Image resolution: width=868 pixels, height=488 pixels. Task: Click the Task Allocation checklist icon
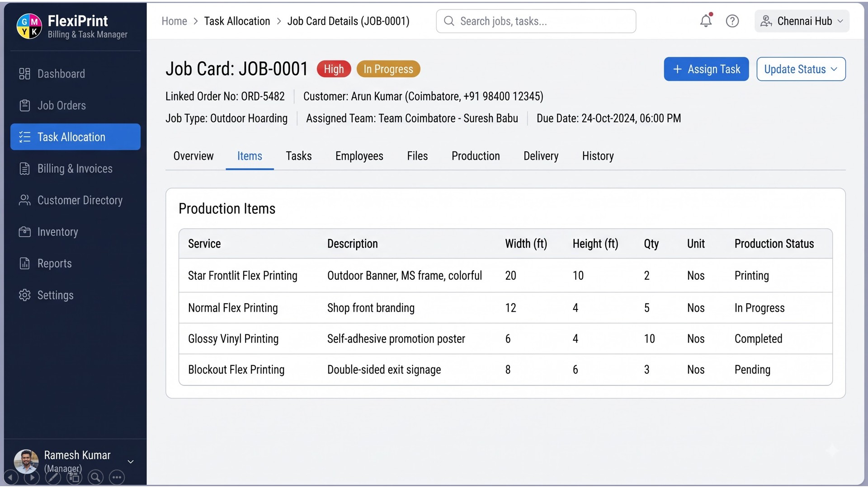24,137
